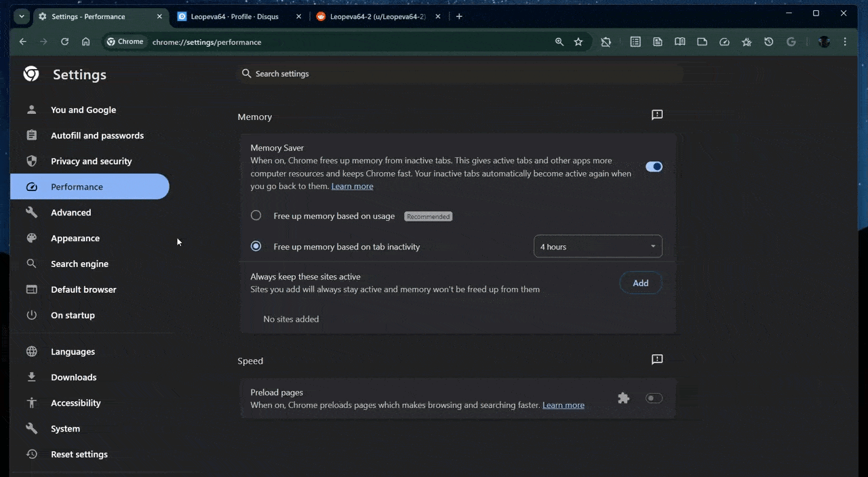868x477 pixels.
Task: Click the zoom magnifier icon in address bar
Action: click(559, 42)
